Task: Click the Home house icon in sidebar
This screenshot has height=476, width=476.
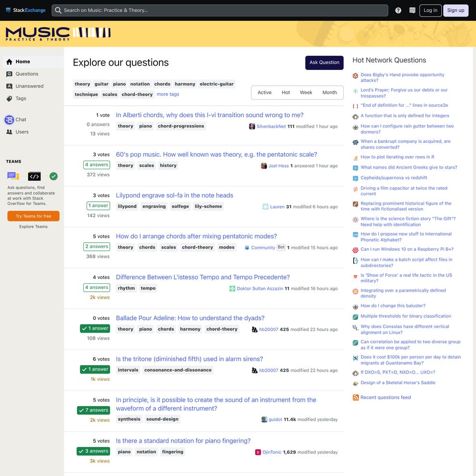Action: [10, 61]
